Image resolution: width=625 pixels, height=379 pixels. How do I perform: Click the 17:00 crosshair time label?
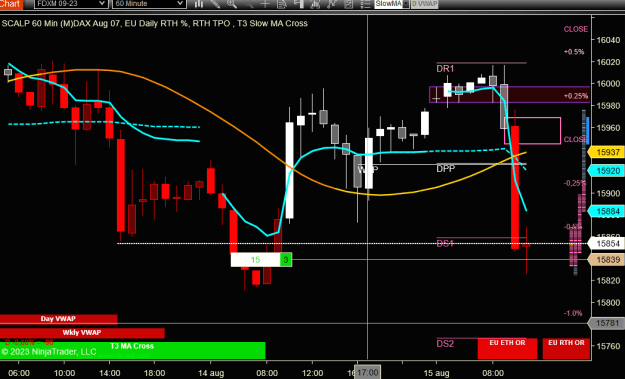pos(367,373)
